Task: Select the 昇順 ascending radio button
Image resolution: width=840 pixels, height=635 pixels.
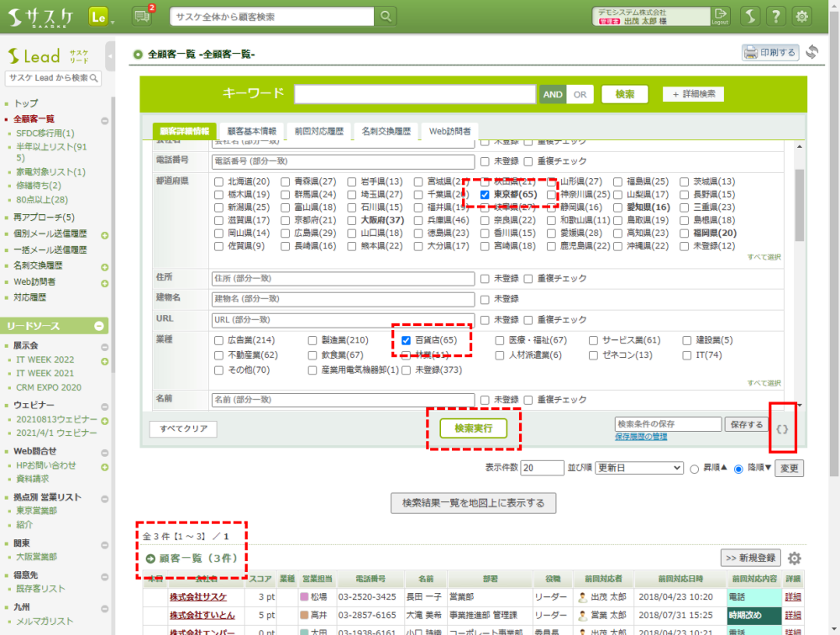Action: pos(695,468)
